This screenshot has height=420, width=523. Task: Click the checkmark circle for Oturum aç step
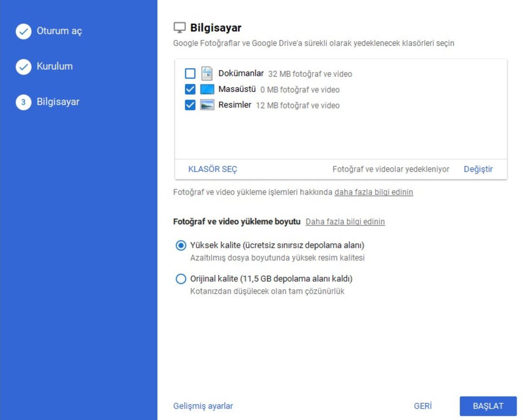tap(23, 31)
